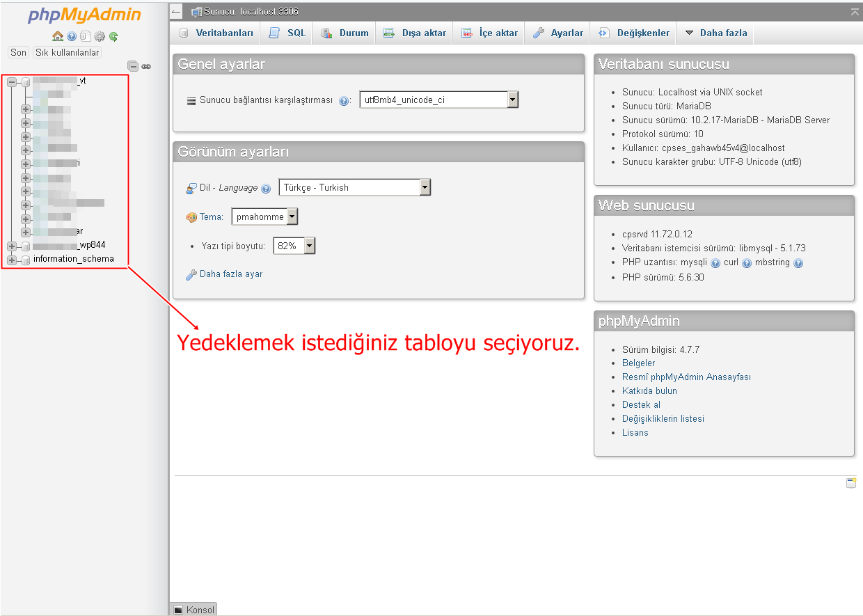Select the information_schema database name
Image resolution: width=863 pixels, height=616 pixels.
74,259
